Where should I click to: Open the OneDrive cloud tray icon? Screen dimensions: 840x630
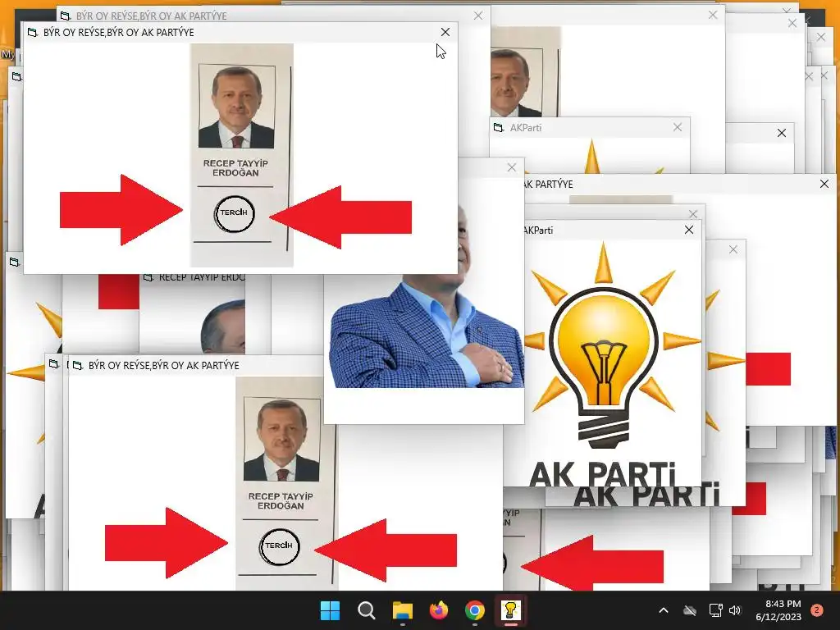pos(690,610)
